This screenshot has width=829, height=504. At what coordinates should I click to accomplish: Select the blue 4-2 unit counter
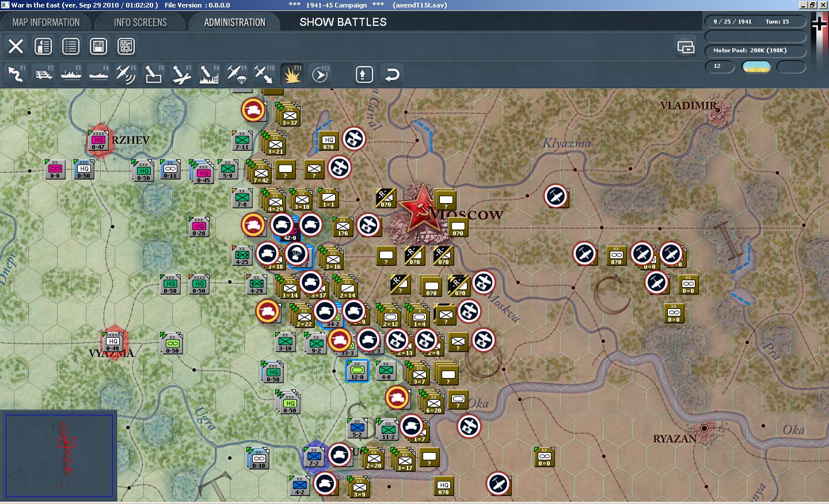click(x=299, y=486)
